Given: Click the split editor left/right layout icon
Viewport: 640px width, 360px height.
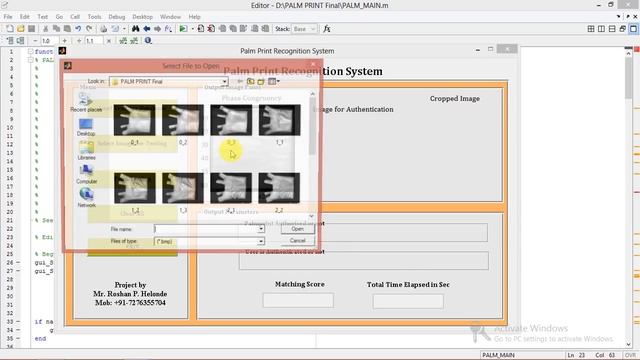Looking at the screenshot, I should (601, 29).
